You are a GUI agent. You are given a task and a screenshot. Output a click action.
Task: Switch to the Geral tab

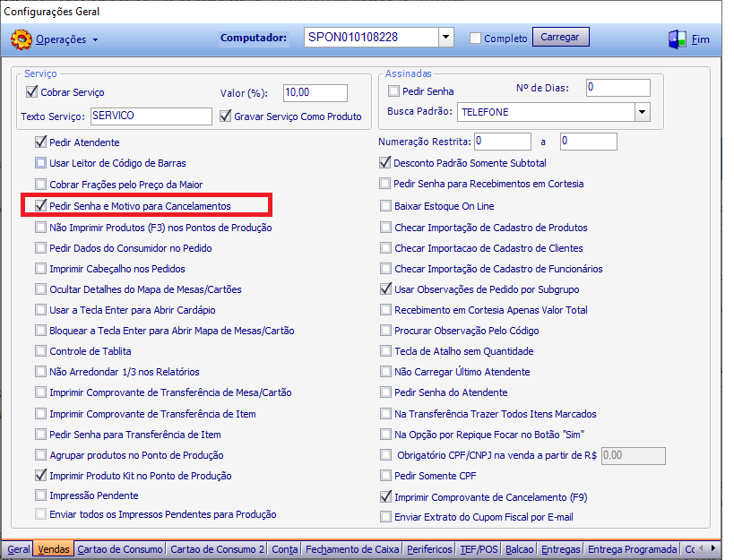18,549
